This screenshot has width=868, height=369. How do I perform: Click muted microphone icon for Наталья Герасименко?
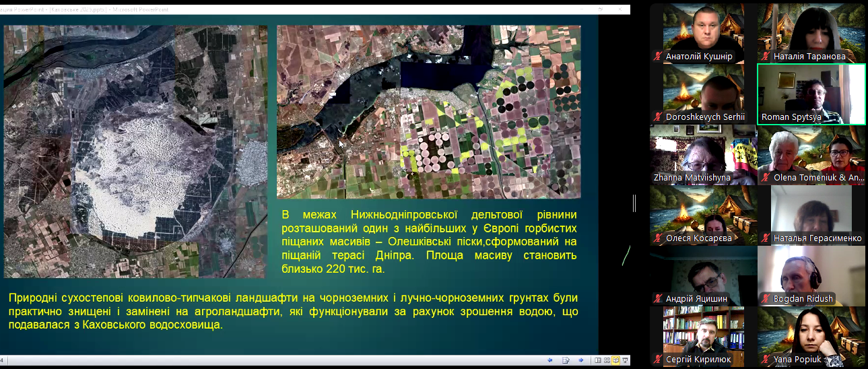tap(766, 238)
